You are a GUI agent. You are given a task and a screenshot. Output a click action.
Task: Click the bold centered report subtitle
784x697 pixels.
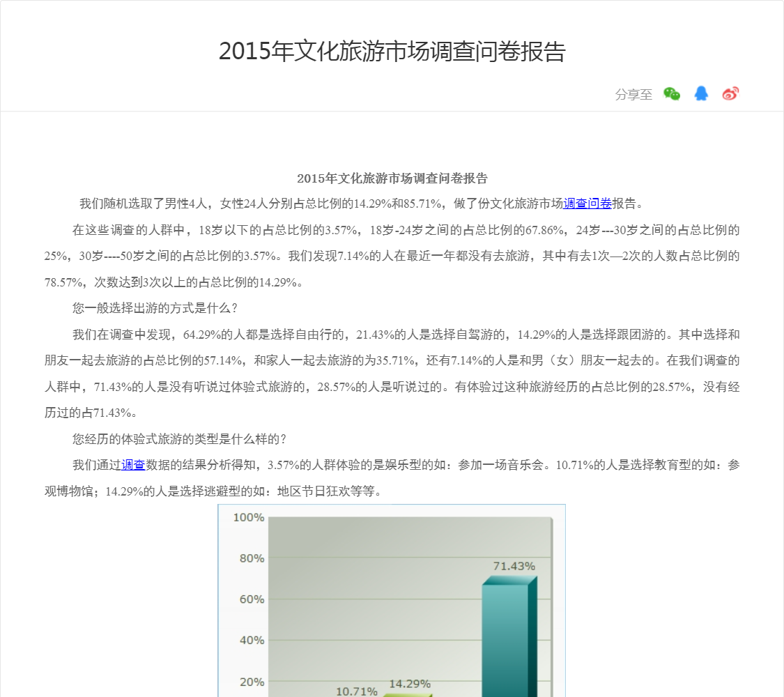pyautogui.click(x=392, y=178)
